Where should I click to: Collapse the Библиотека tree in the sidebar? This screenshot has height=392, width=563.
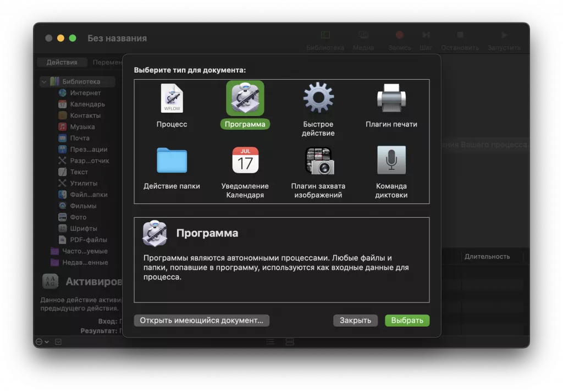(43, 81)
